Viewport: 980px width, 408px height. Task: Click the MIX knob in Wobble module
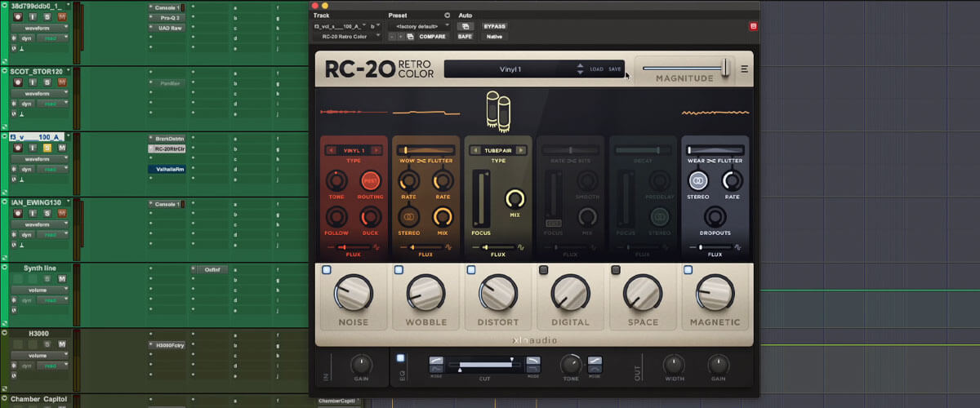tap(443, 216)
